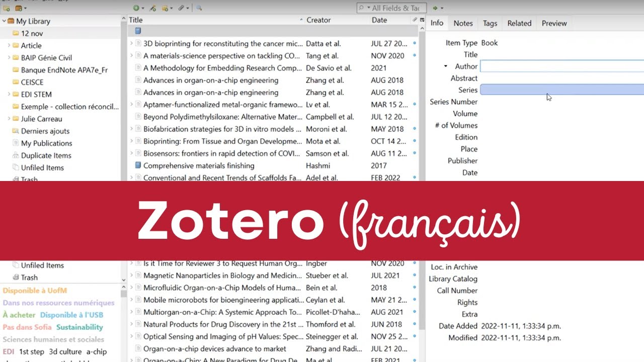Select the Exemple - collection réconcil... collection
644x362 pixels.
coord(70,107)
